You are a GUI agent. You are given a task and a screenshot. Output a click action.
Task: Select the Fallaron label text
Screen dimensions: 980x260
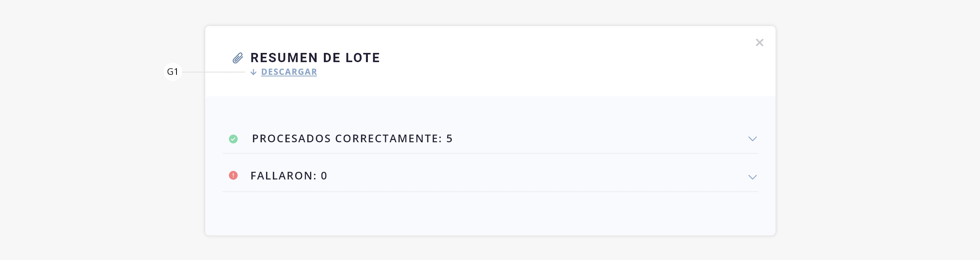click(283, 176)
